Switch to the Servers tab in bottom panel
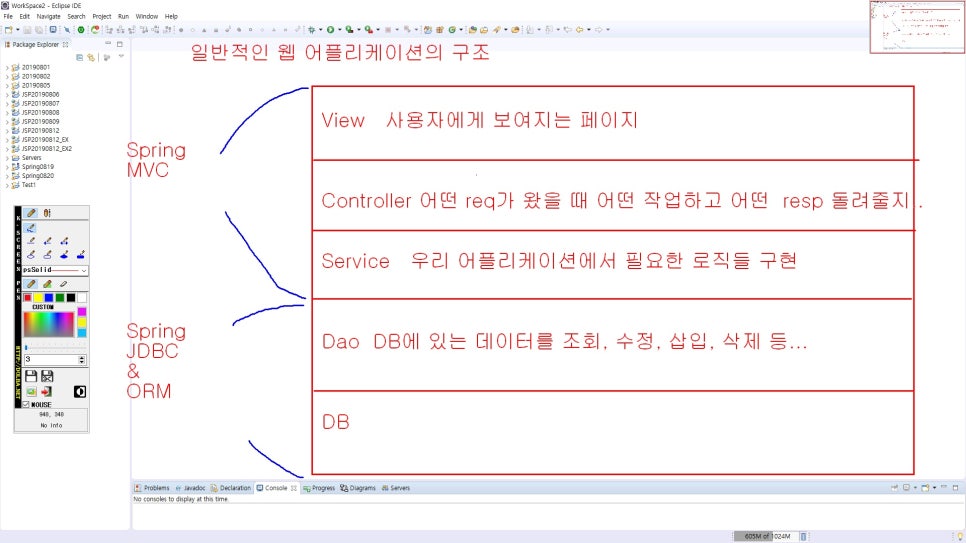 [x=396, y=488]
